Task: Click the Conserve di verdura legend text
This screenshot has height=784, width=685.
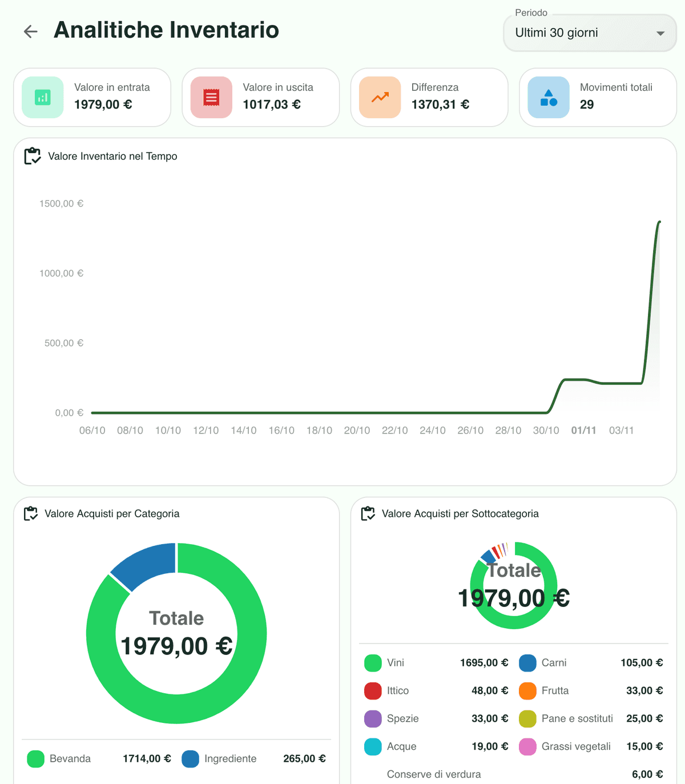Action: pos(434,774)
